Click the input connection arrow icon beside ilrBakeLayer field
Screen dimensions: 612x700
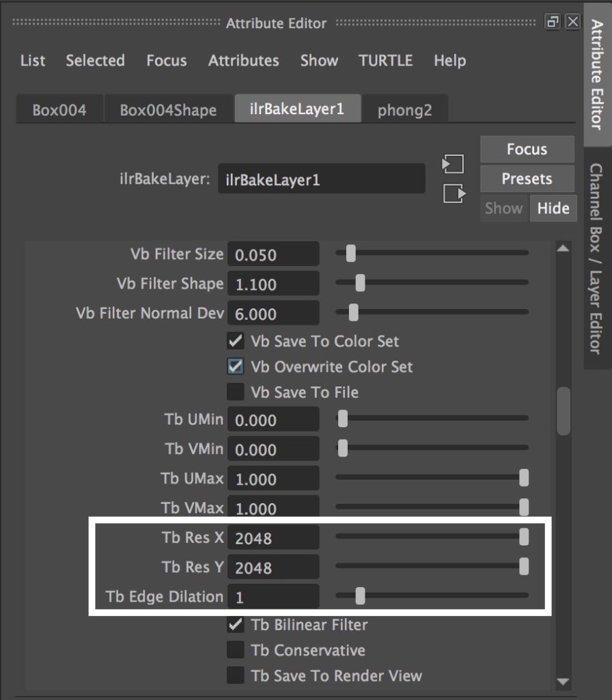(x=452, y=164)
